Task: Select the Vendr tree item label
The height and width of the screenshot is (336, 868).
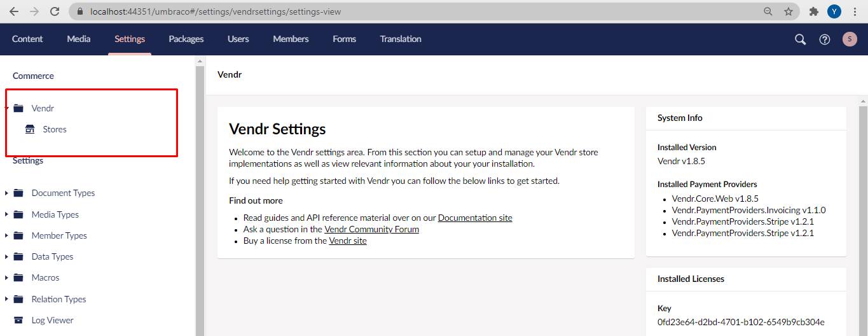Action: coord(43,108)
